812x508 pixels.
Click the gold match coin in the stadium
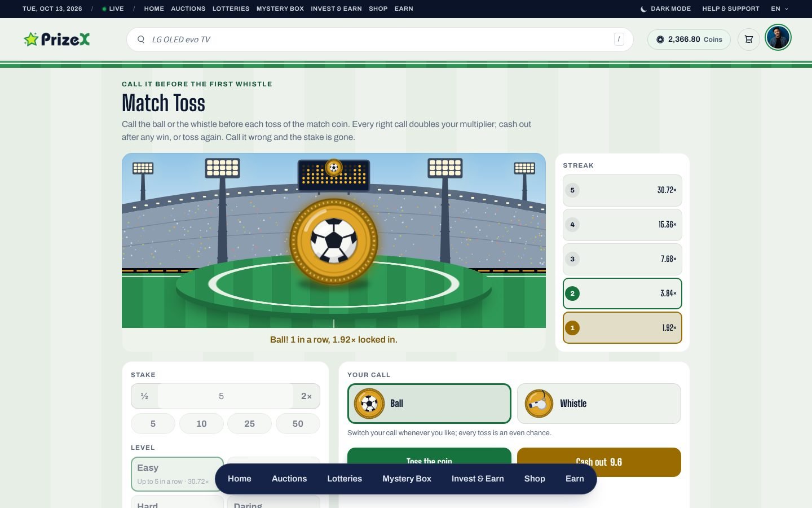click(334, 241)
